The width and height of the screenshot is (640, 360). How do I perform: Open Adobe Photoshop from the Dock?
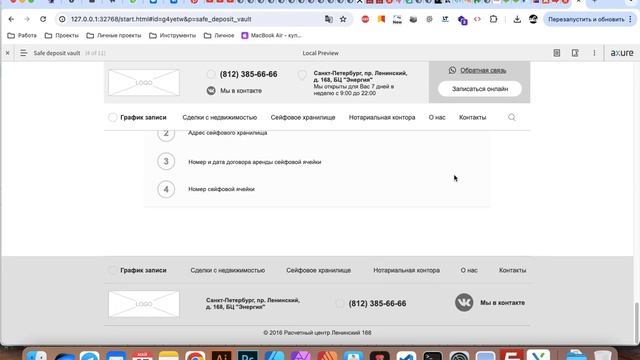click(248, 355)
